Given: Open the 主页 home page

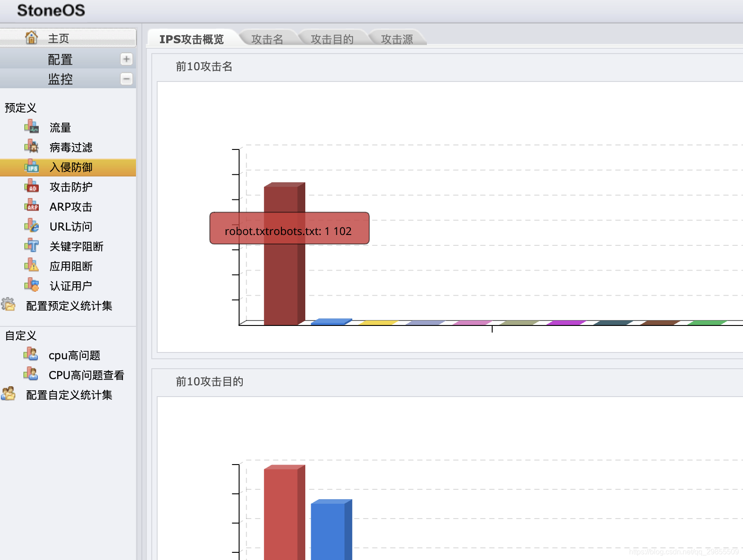Looking at the screenshot, I should tap(68, 38).
